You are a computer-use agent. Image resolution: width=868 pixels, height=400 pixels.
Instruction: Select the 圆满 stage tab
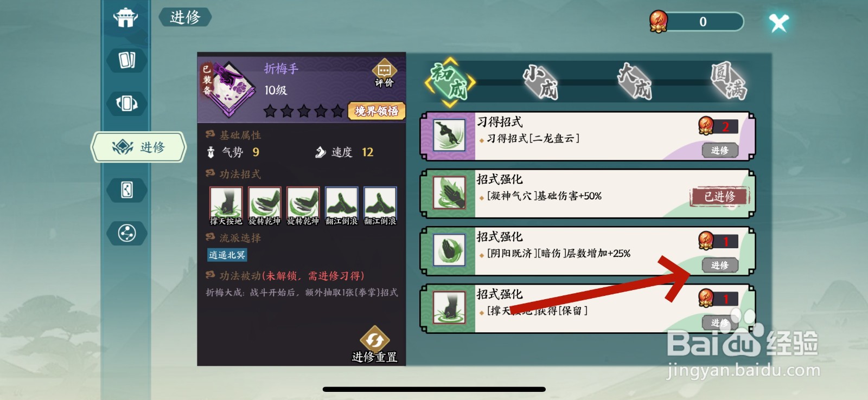[729, 81]
